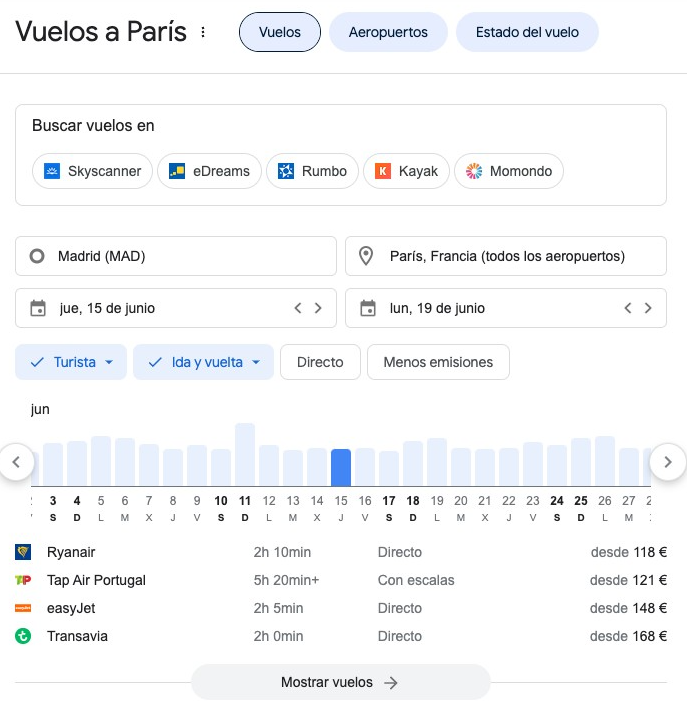687x713 pixels.
Task: Click the Transavia airline logo
Action: point(23,636)
